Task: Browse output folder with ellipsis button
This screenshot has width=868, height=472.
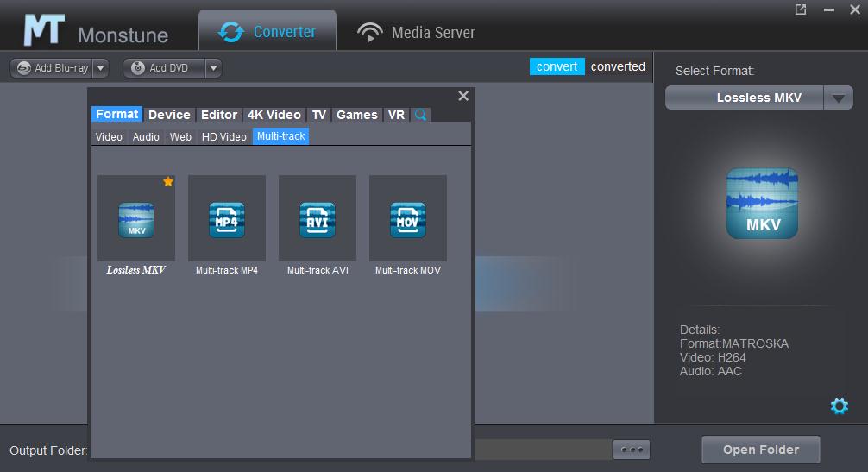Action: 631,450
